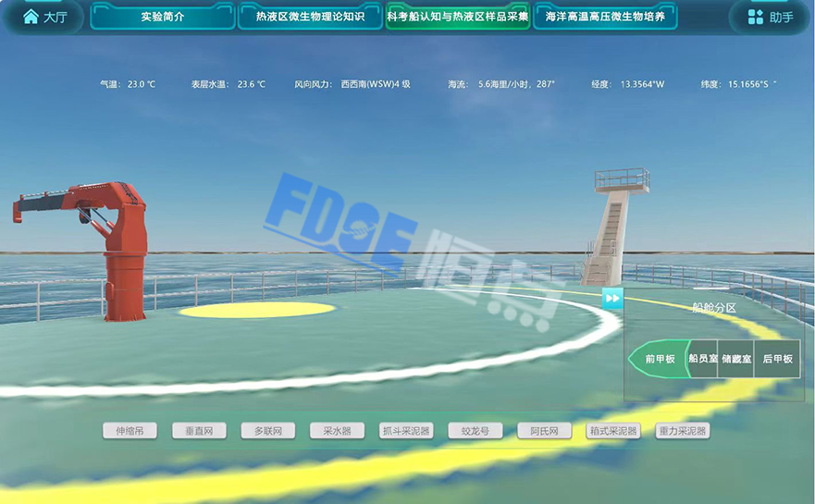This screenshot has width=815, height=504.
Task: Select 储藏室 ship zone
Action: [736, 359]
